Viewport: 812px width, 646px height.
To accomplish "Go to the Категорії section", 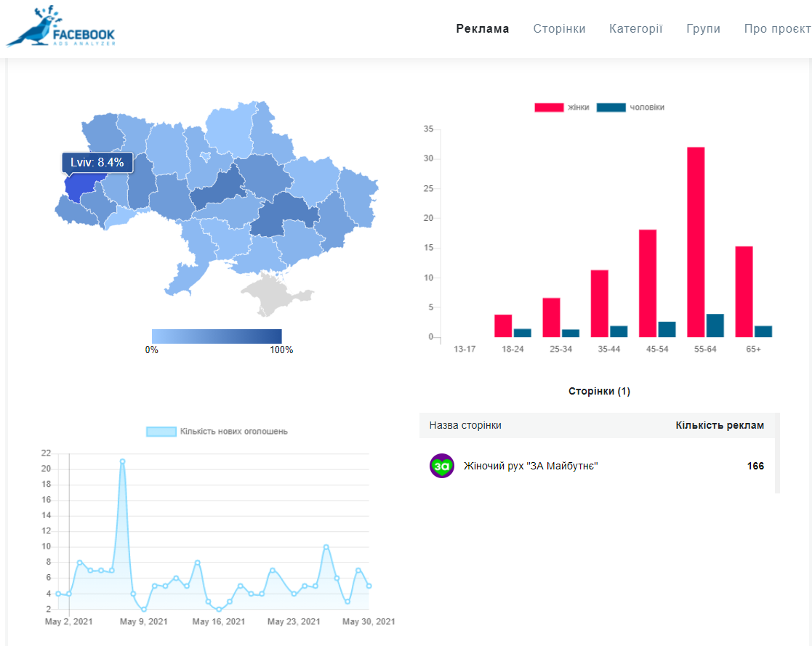I will pyautogui.click(x=635, y=29).
